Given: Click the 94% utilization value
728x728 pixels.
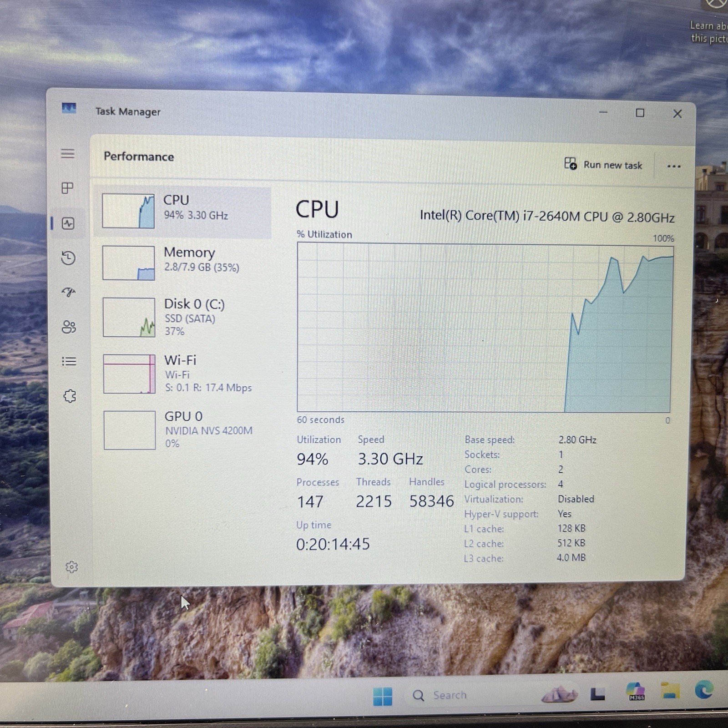Looking at the screenshot, I should pyautogui.click(x=313, y=459).
